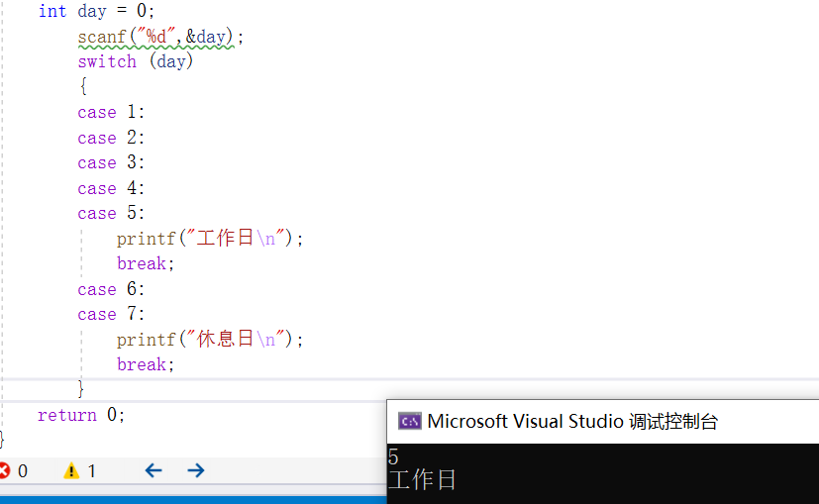819x504 pixels.
Task: Click the break after 工作日 printf
Action: 146,263
